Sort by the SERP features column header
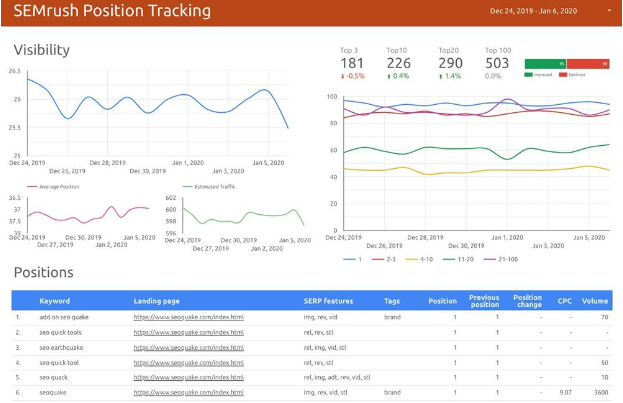 (x=325, y=300)
